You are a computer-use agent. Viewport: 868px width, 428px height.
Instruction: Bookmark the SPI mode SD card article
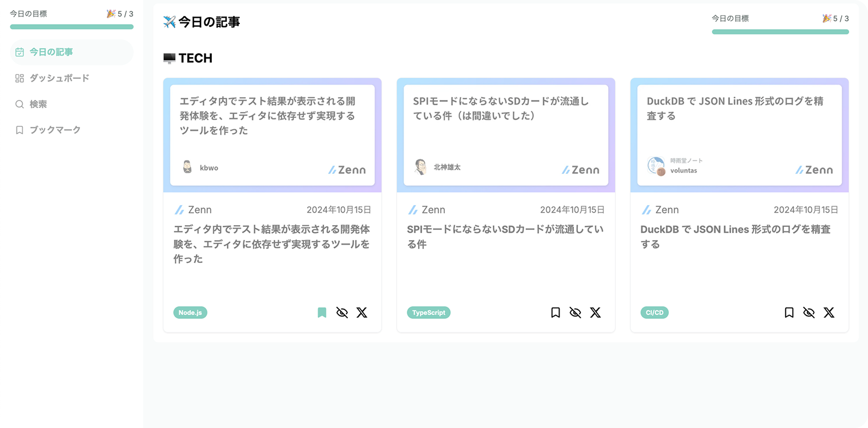555,313
